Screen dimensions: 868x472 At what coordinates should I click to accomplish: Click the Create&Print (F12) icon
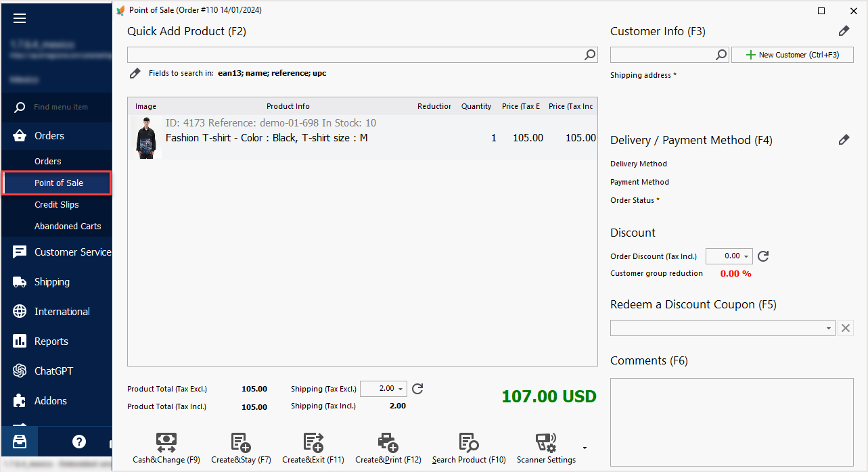(388, 443)
